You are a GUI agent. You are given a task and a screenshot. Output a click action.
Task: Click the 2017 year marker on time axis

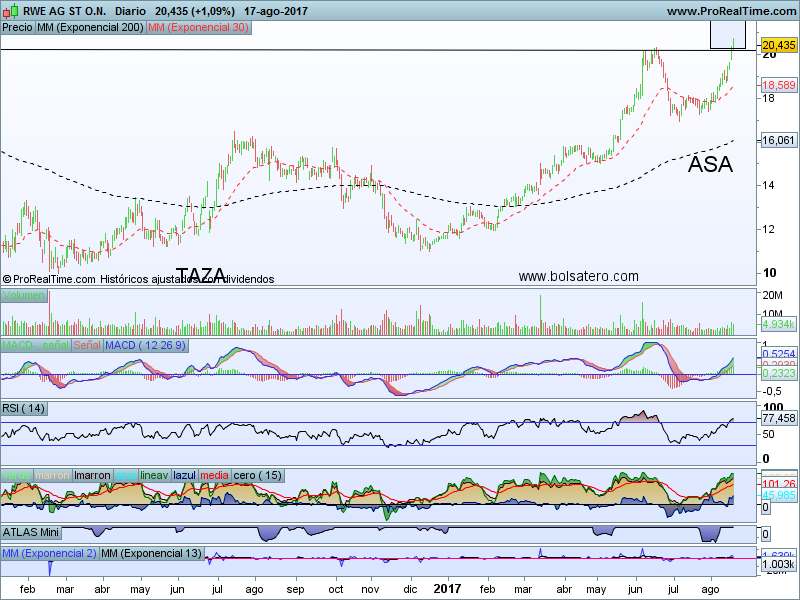click(x=447, y=591)
